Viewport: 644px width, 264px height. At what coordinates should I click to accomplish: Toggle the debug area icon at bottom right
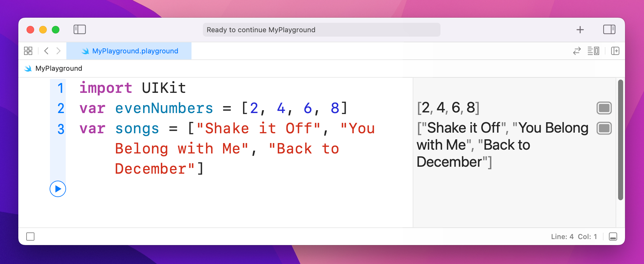point(613,237)
